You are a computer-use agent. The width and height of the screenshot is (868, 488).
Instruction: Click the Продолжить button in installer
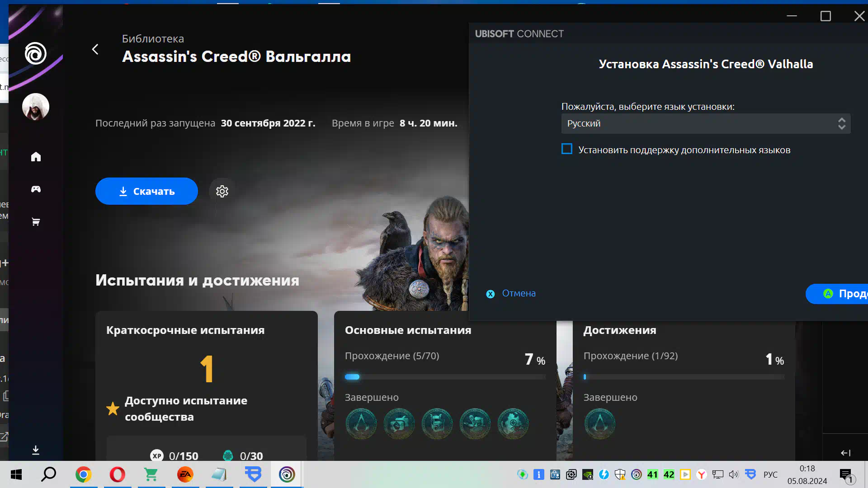[837, 294]
